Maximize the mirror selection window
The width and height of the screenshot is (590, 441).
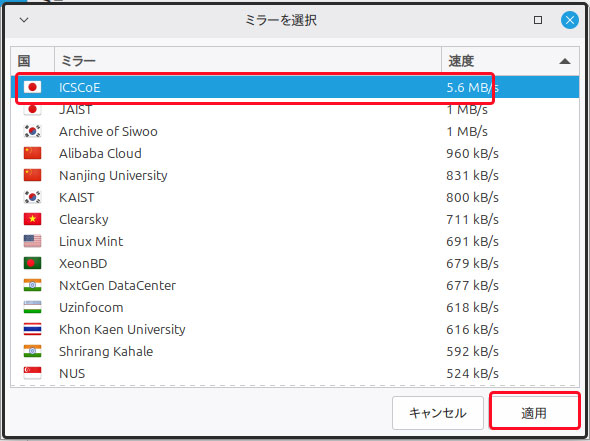(538, 20)
